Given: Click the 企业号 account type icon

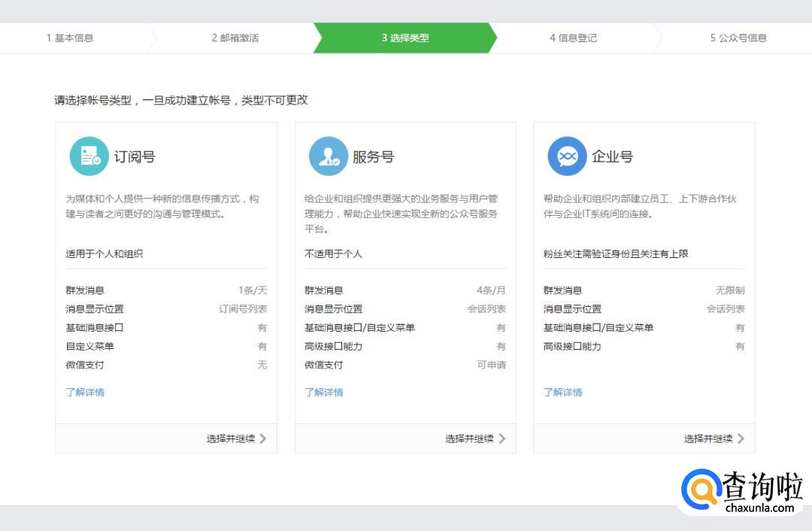Looking at the screenshot, I should [567, 156].
